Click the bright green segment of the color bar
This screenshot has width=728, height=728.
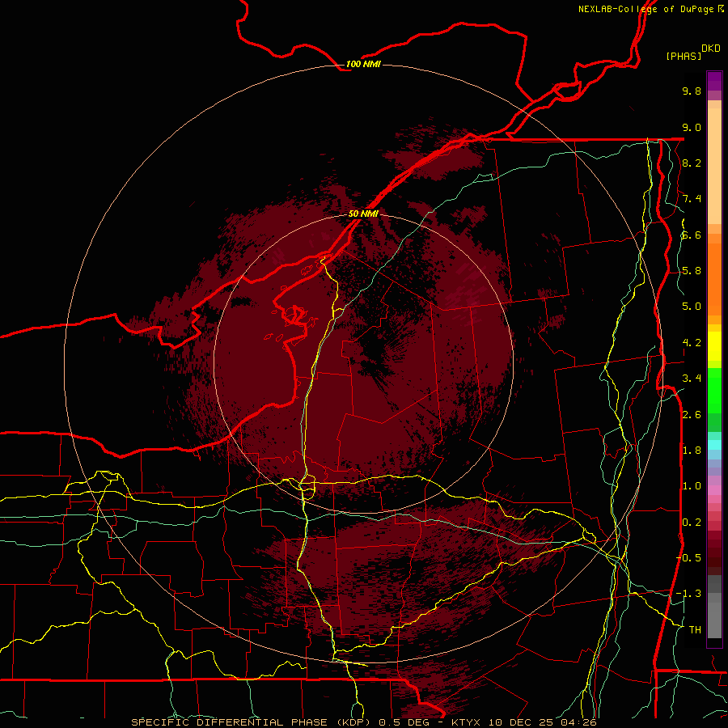tap(714, 390)
